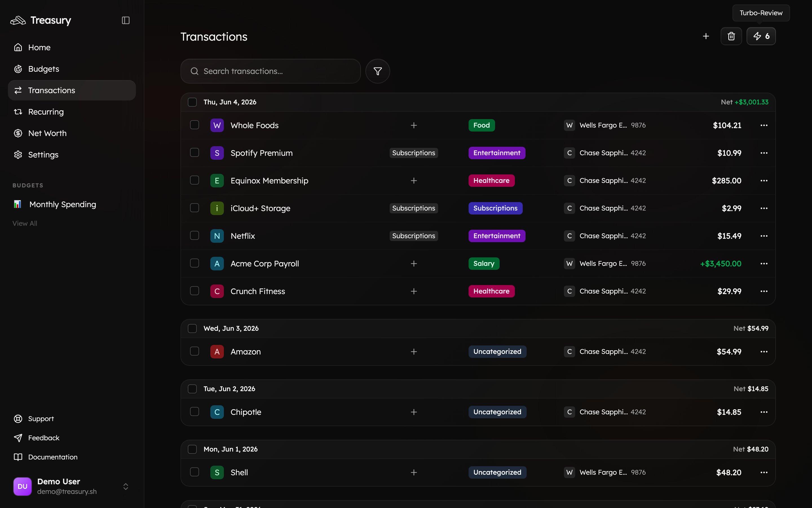Expand the Demo User account switcher

[125, 487]
